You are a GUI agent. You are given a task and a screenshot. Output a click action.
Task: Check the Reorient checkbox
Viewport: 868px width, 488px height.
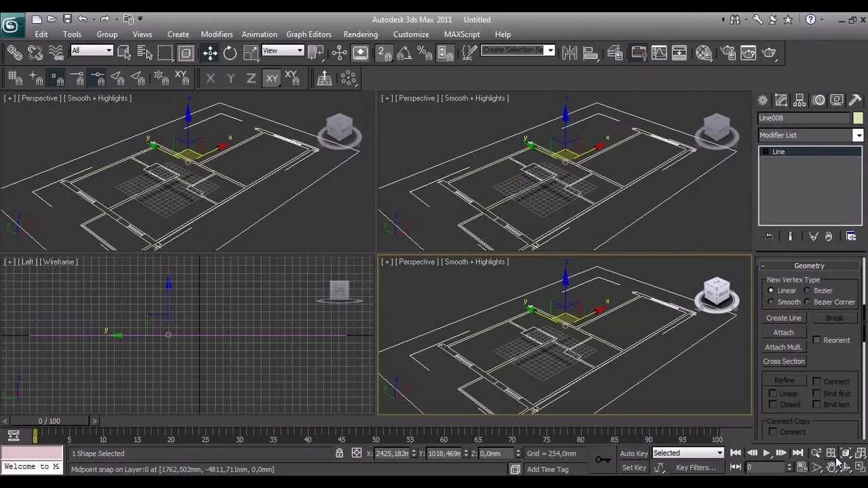tap(816, 340)
